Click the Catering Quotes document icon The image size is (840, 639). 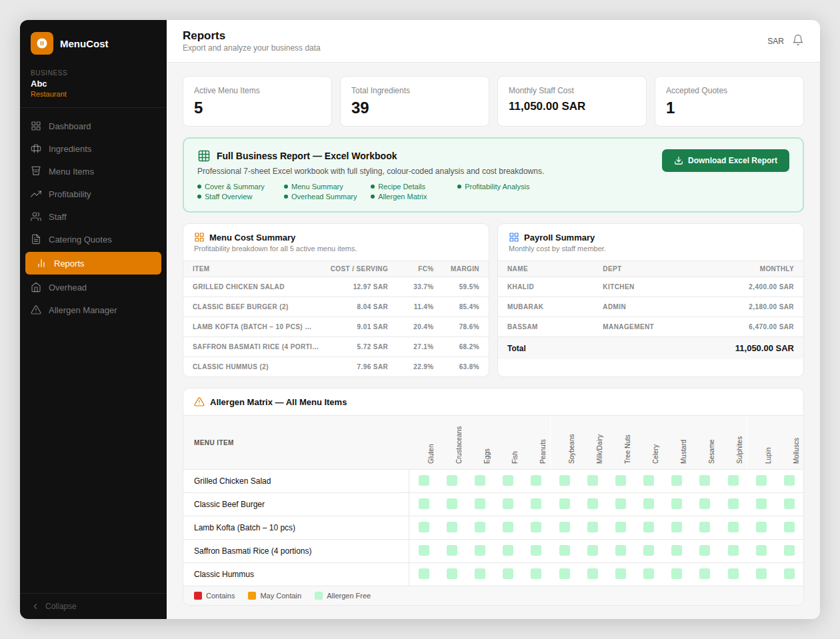click(36, 239)
